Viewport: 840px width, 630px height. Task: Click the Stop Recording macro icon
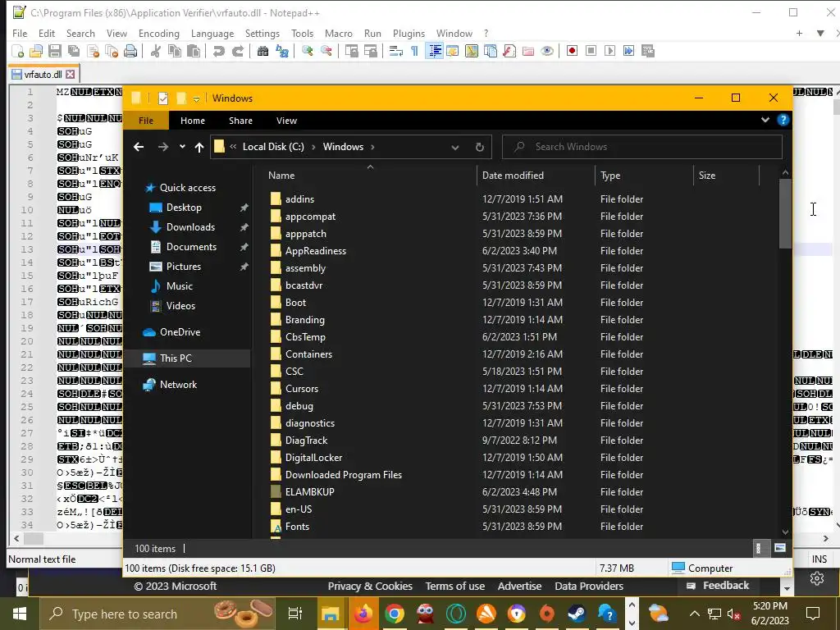click(591, 51)
